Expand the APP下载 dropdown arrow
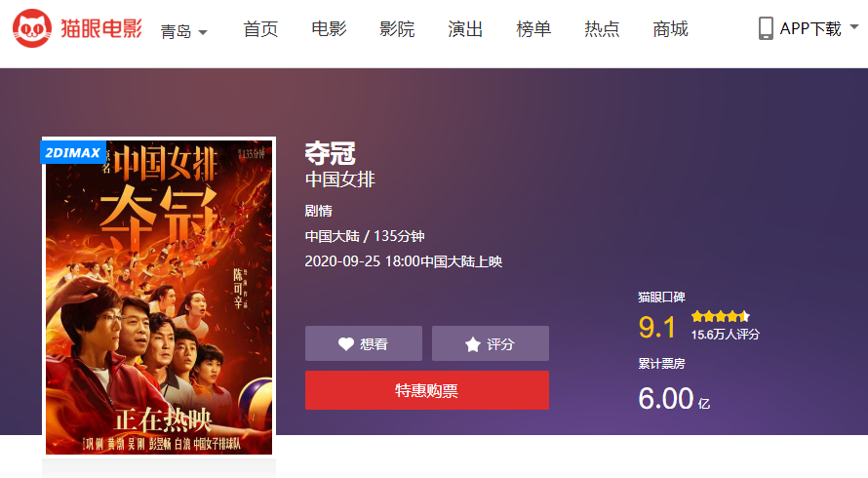Image resolution: width=868 pixels, height=478 pixels. (854, 26)
